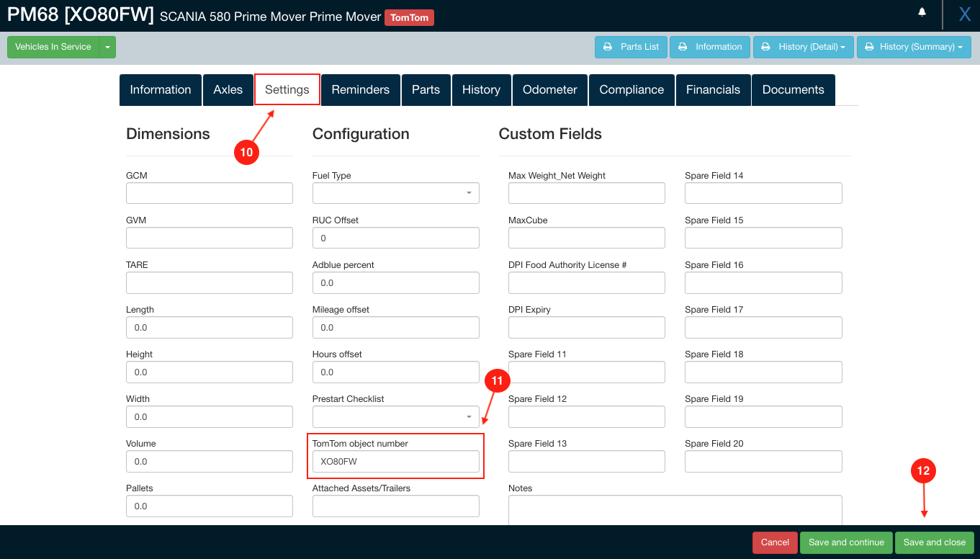Click the X logo in the top corner

click(x=963, y=14)
